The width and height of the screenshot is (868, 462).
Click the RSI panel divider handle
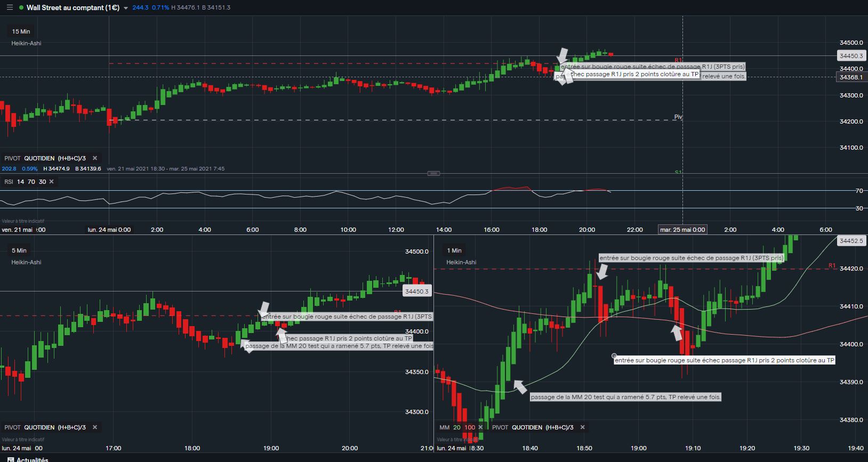[434, 173]
